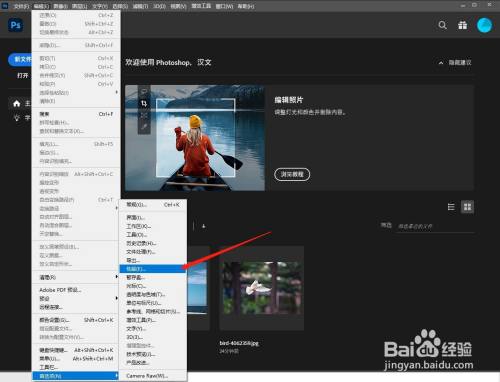Choose 工具(O)... preference
Image resolution: width=500 pixels, height=382 pixels.
[x=153, y=234]
